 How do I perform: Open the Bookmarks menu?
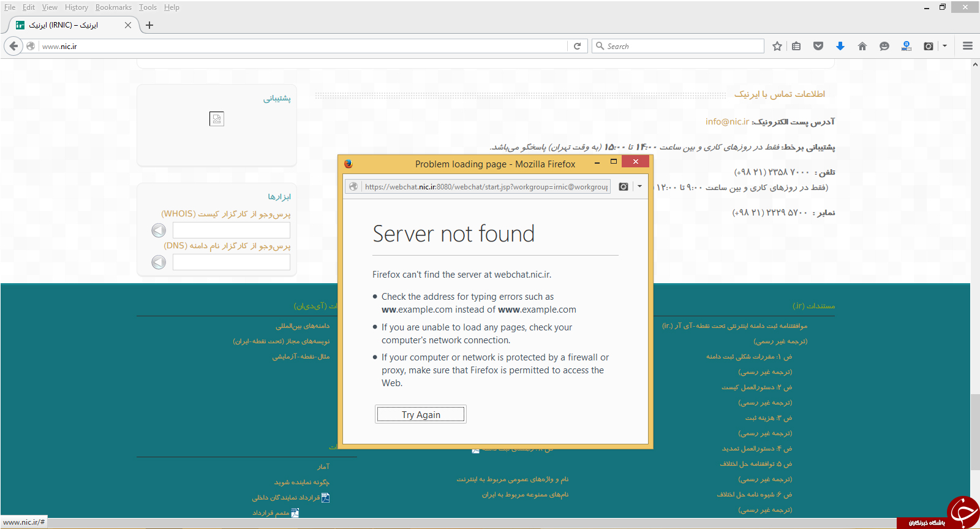click(113, 7)
